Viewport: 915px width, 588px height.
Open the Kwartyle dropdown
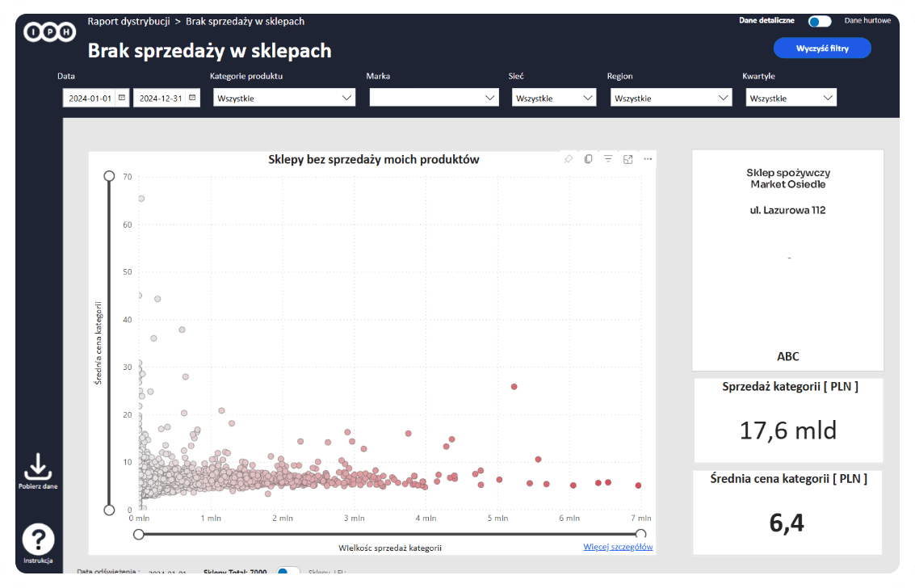tap(791, 98)
